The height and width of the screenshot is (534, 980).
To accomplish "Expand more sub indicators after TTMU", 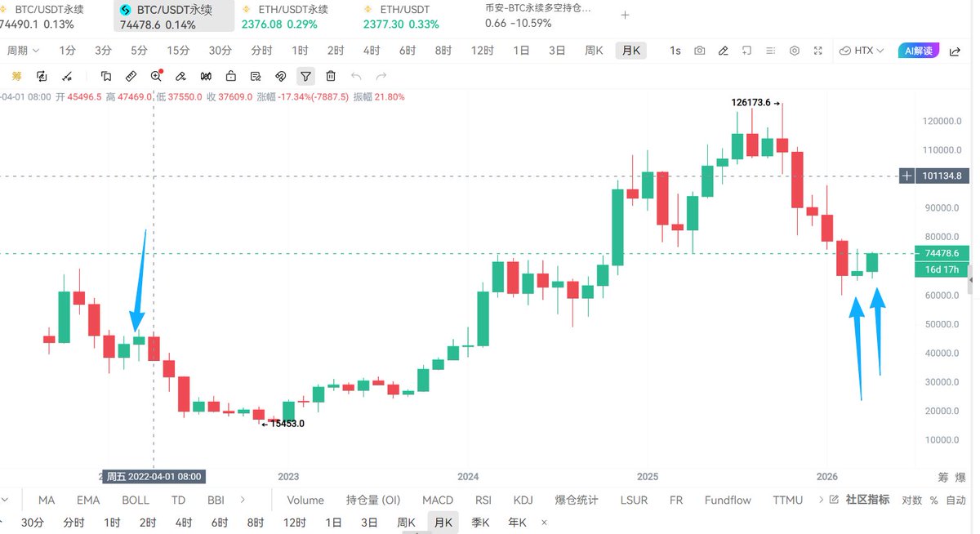I will (x=820, y=500).
